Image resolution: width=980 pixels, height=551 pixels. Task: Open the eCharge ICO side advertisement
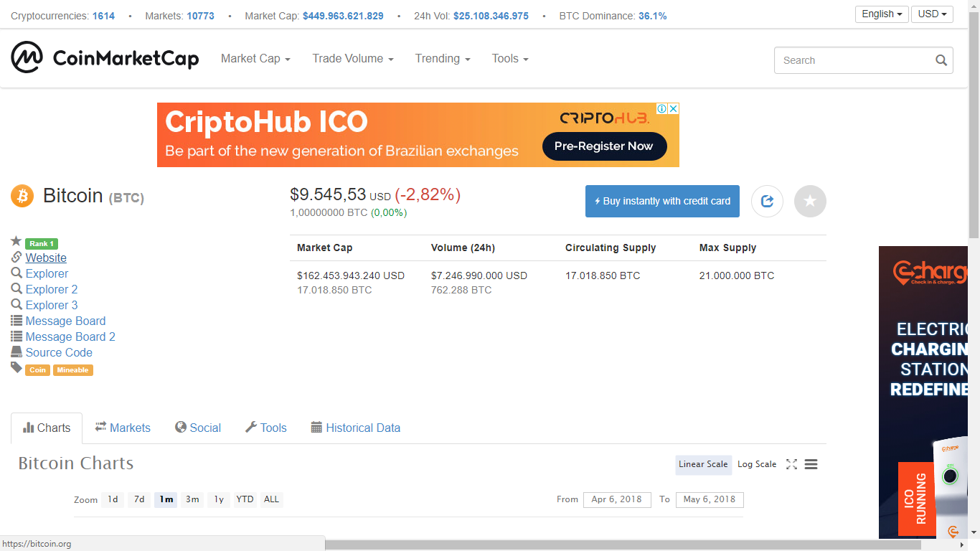pos(923,392)
